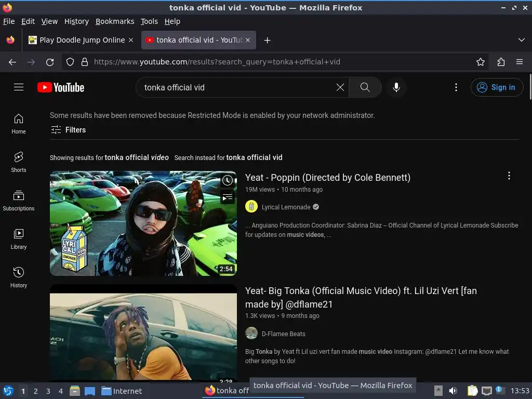The image size is (532, 399).
Task: Open Firefox application hamburger menu
Action: point(520,62)
